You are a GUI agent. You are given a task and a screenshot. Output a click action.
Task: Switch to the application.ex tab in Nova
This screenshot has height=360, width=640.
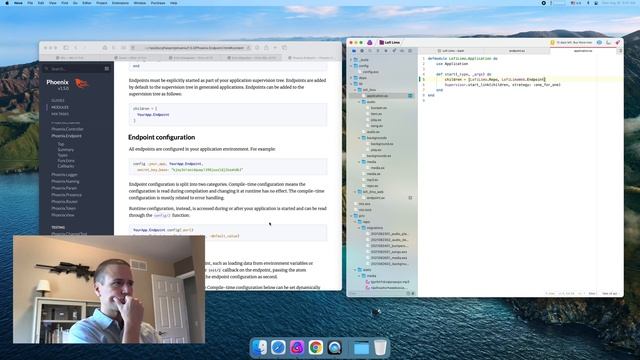point(583,51)
